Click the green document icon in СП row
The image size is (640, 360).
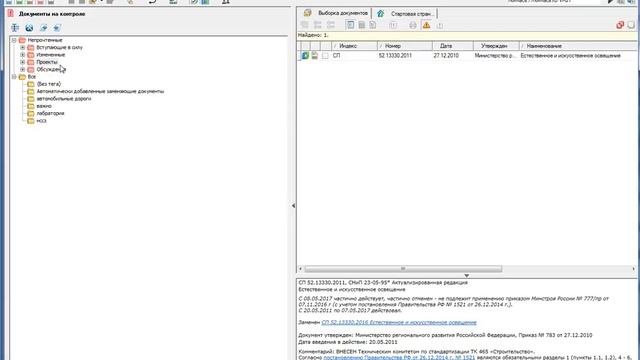[x=315, y=55]
